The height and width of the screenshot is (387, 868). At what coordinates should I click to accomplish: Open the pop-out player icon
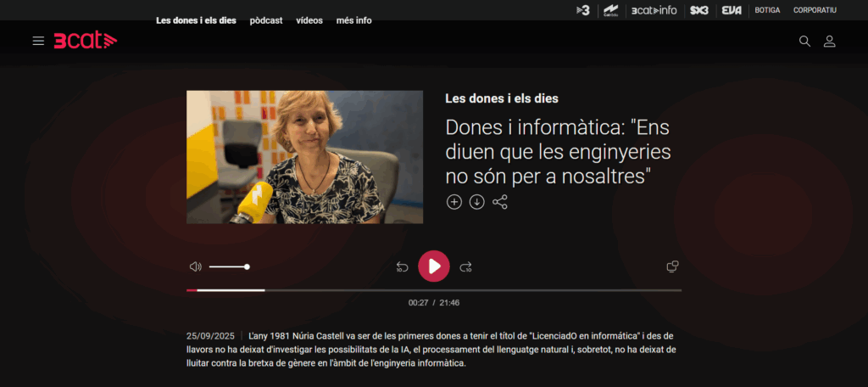pyautogui.click(x=672, y=266)
